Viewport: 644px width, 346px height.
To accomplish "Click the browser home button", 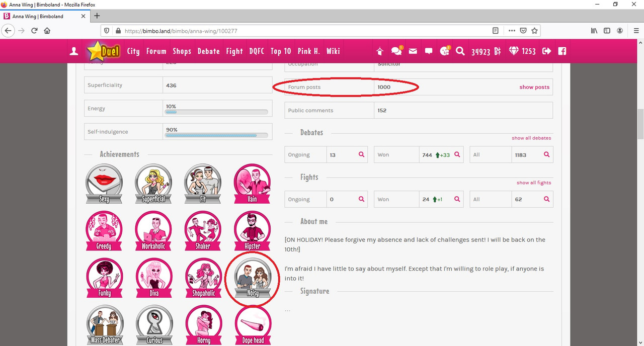I will pyautogui.click(x=47, y=31).
